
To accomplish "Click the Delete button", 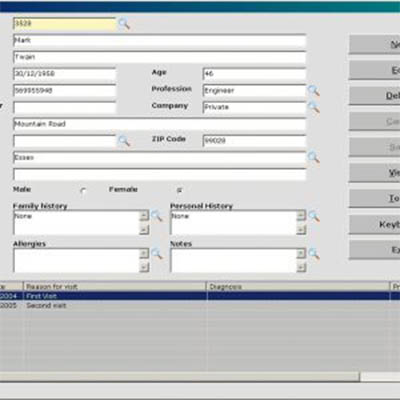I will [x=375, y=95].
